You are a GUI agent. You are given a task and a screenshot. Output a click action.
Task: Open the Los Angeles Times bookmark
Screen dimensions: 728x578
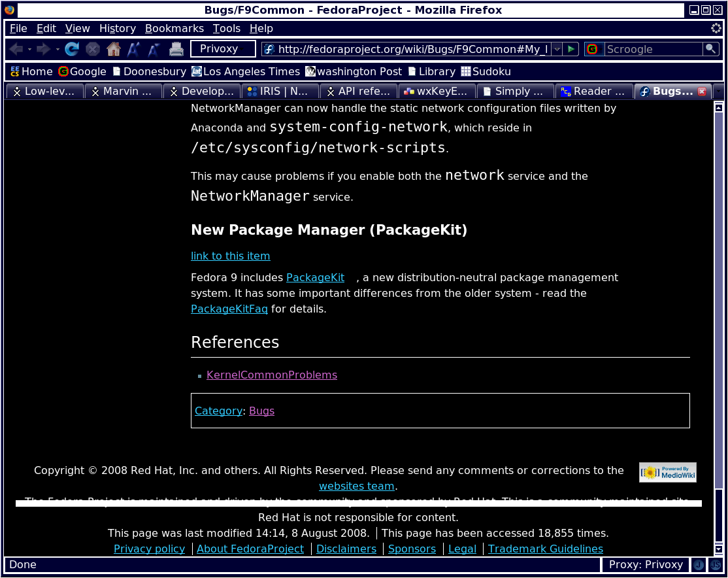[246, 71]
